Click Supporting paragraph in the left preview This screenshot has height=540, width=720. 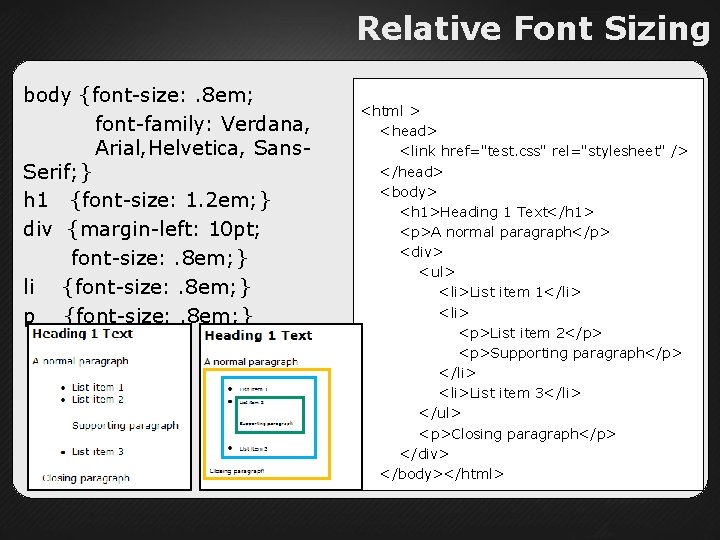(125, 426)
